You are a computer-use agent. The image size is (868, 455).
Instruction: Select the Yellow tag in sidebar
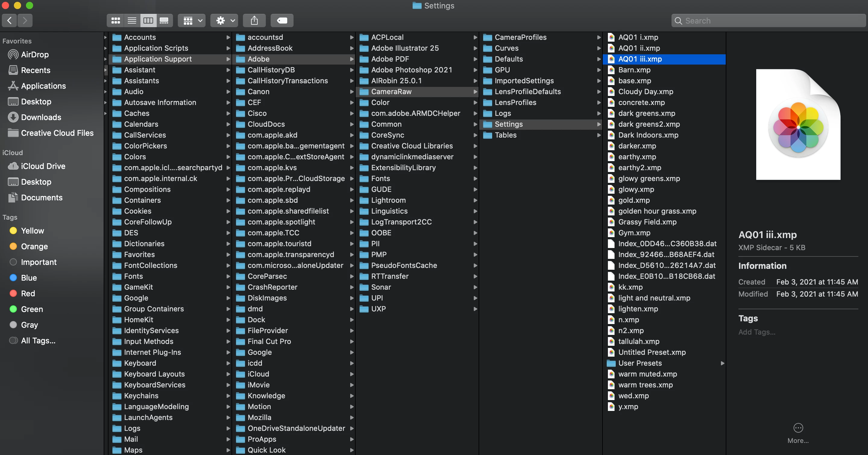pyautogui.click(x=32, y=231)
